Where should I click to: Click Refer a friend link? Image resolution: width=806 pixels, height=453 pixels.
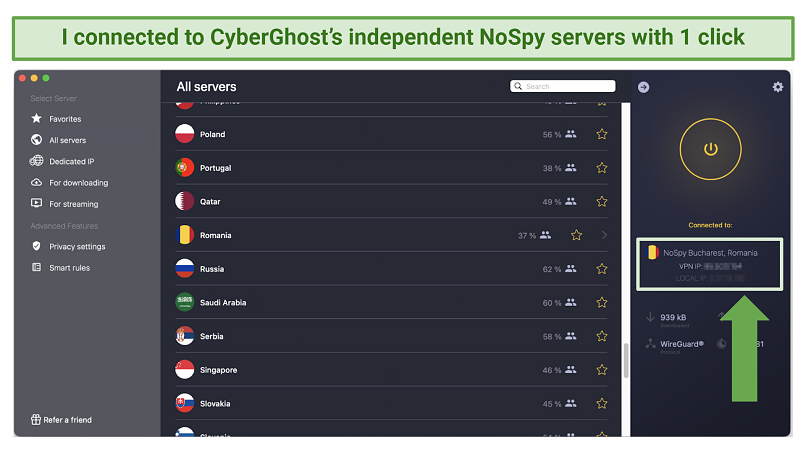click(61, 420)
